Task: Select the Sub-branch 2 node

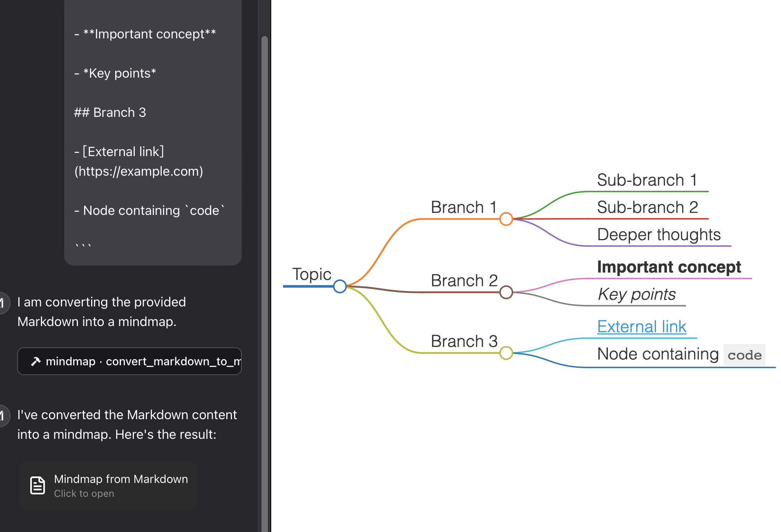Action: click(648, 207)
